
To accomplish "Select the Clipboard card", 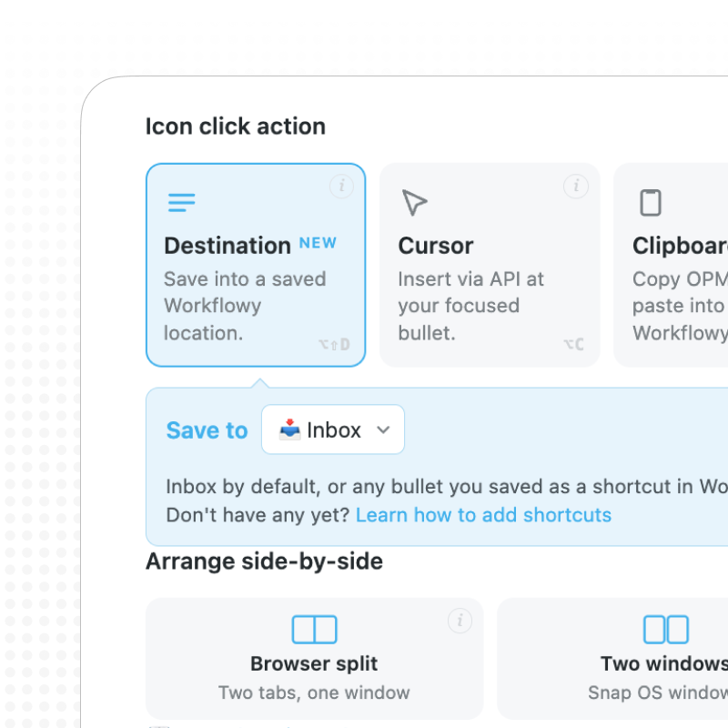I will [x=671, y=265].
